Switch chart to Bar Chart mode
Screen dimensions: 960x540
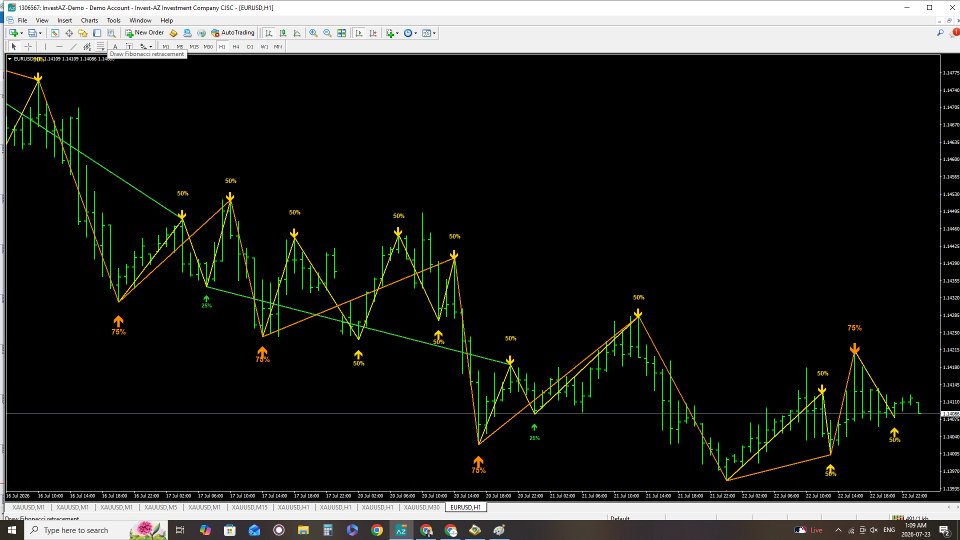point(268,33)
